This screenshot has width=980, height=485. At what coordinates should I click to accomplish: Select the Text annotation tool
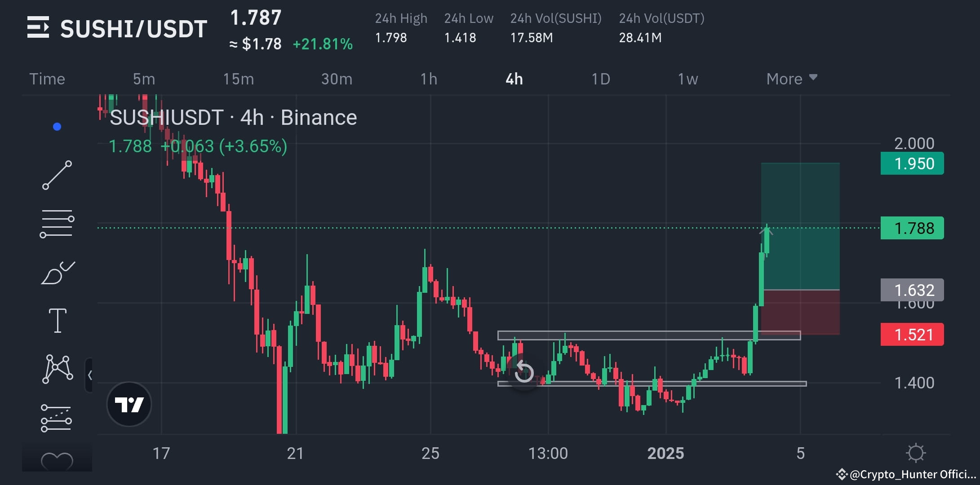[57, 320]
